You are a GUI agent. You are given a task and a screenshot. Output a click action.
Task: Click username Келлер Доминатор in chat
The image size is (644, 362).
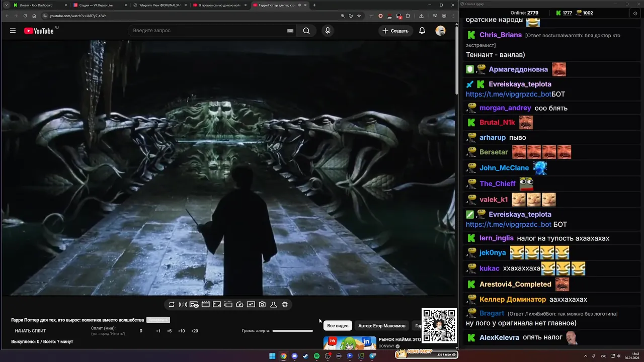coord(513,299)
